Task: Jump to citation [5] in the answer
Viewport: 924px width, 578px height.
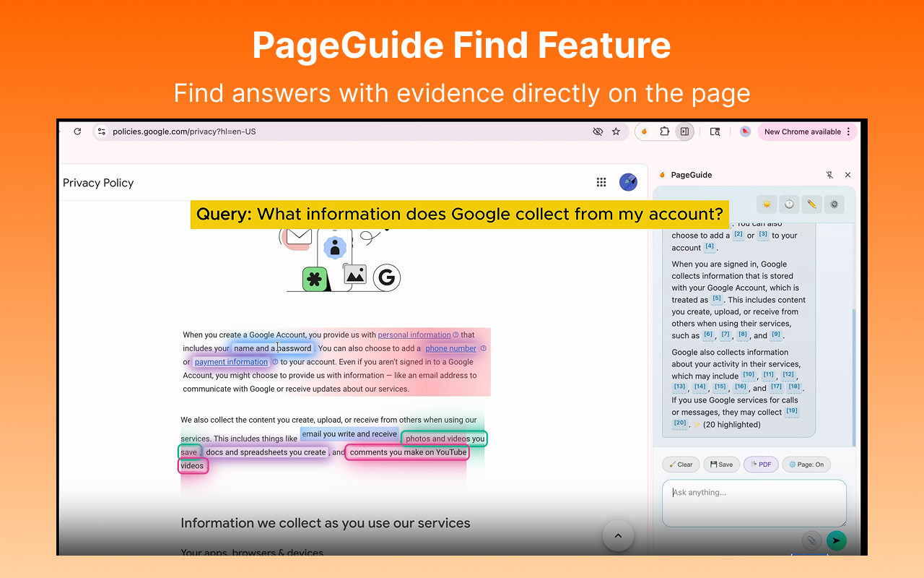Action: (x=717, y=298)
